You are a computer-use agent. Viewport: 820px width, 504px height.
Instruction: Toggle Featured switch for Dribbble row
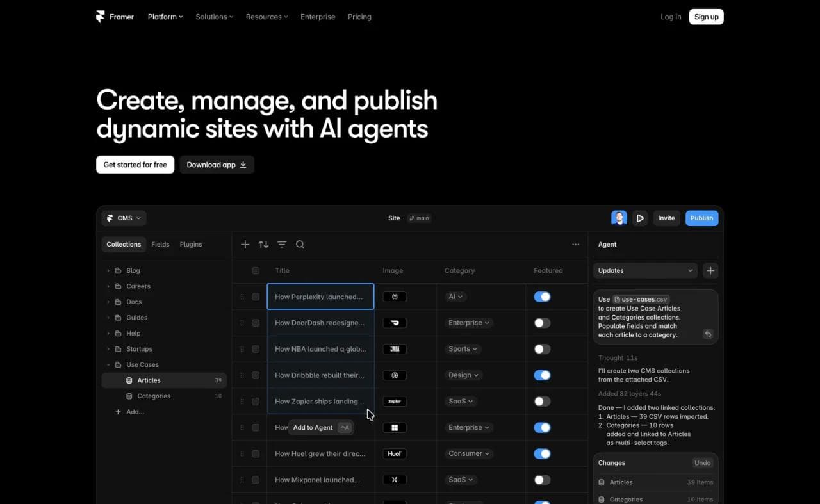(x=542, y=375)
